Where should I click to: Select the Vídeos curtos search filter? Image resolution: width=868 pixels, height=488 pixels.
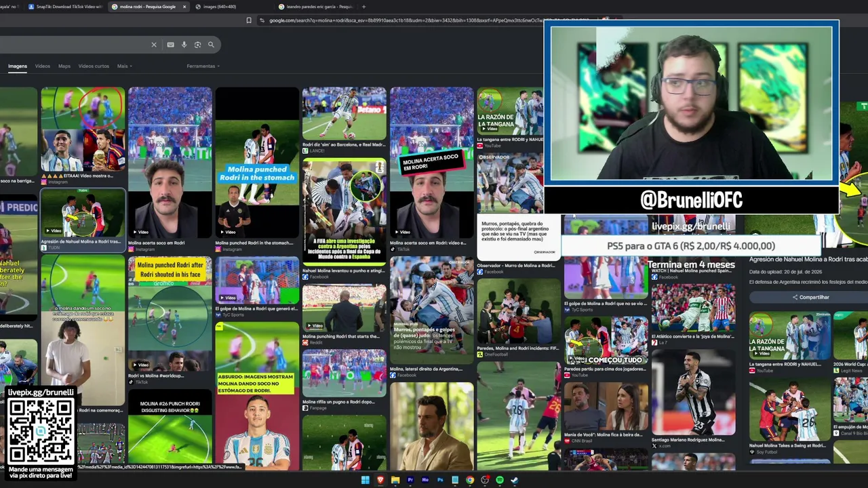pyautogui.click(x=94, y=66)
